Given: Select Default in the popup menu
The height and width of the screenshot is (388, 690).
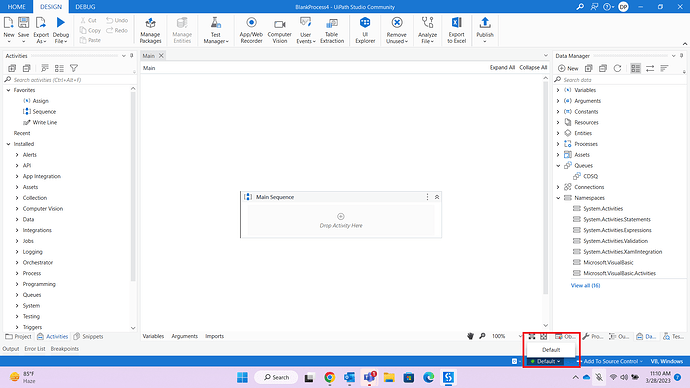Looking at the screenshot, I should point(551,350).
